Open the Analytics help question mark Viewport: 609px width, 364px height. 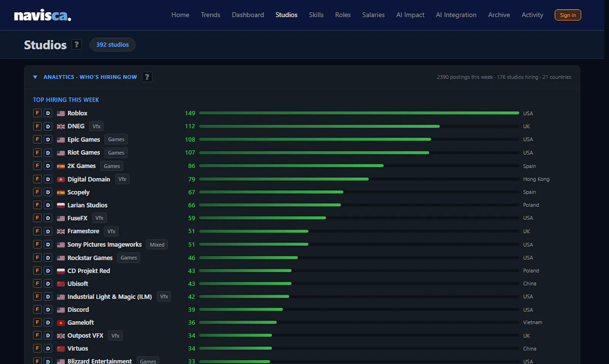pos(147,77)
